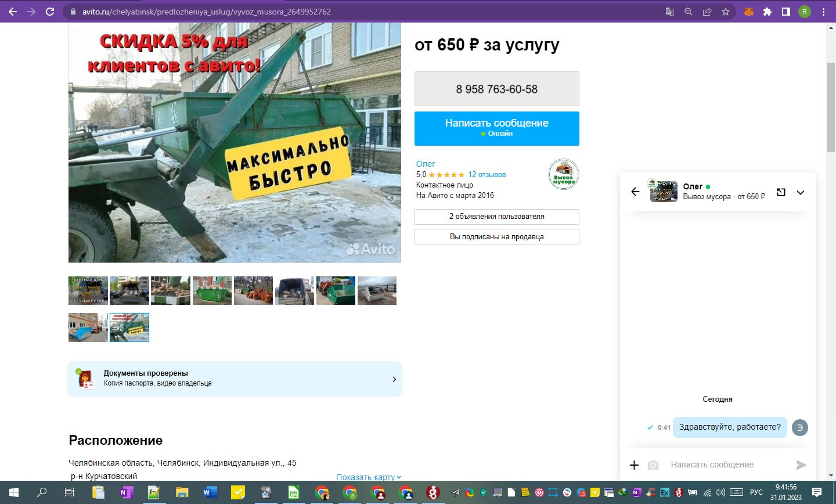The image size is (836, 504).
Task: Send the chat message with arrow
Action: (801, 465)
